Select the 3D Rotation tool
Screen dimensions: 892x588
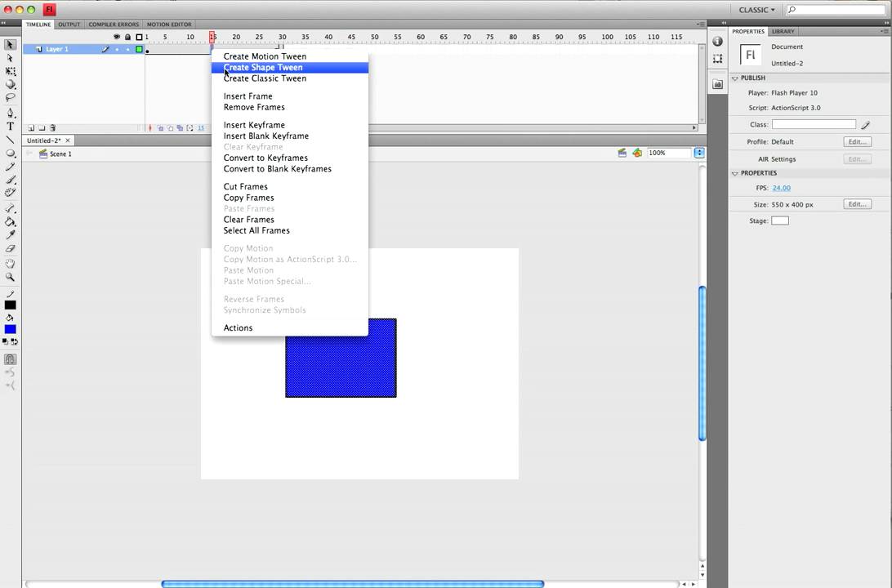pos(11,85)
